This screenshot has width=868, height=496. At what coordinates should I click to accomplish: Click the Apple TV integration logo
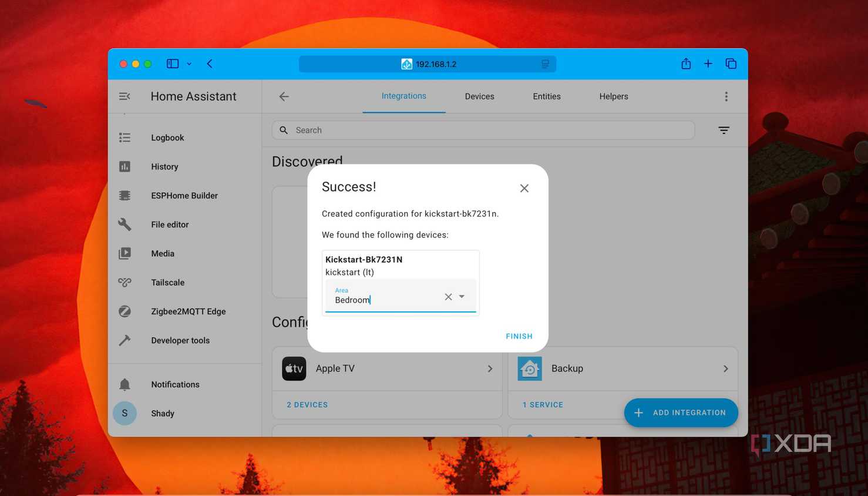coord(294,368)
